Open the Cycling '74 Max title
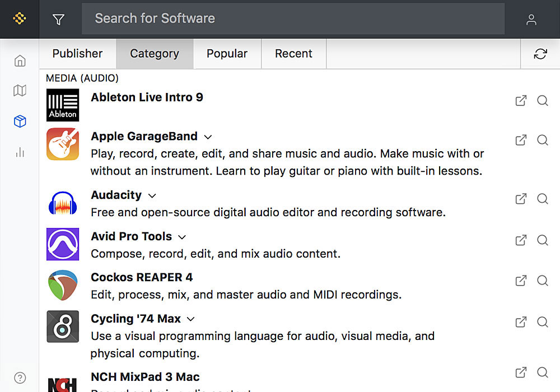 click(x=136, y=319)
